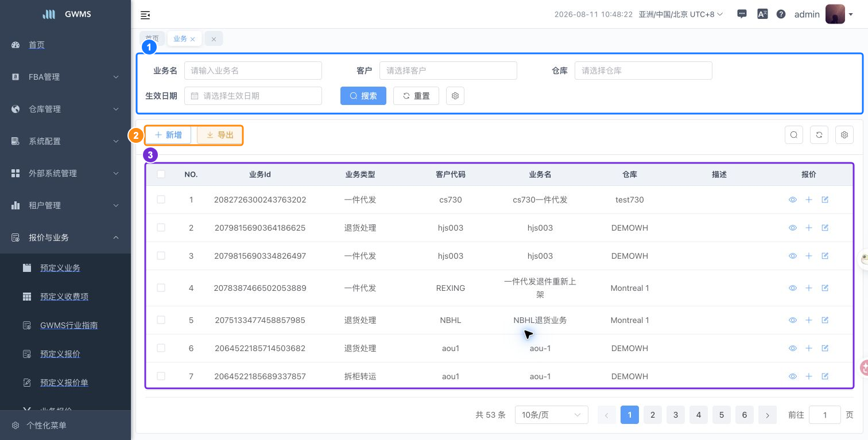
Task: View quote for row 3 一件代发 hjs003
Action: point(793,256)
